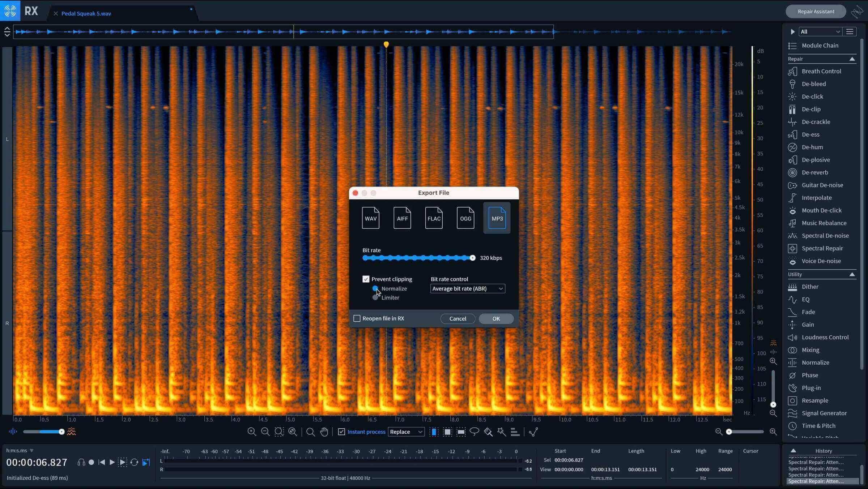Select the grab and drag hand tool

(x=324, y=432)
